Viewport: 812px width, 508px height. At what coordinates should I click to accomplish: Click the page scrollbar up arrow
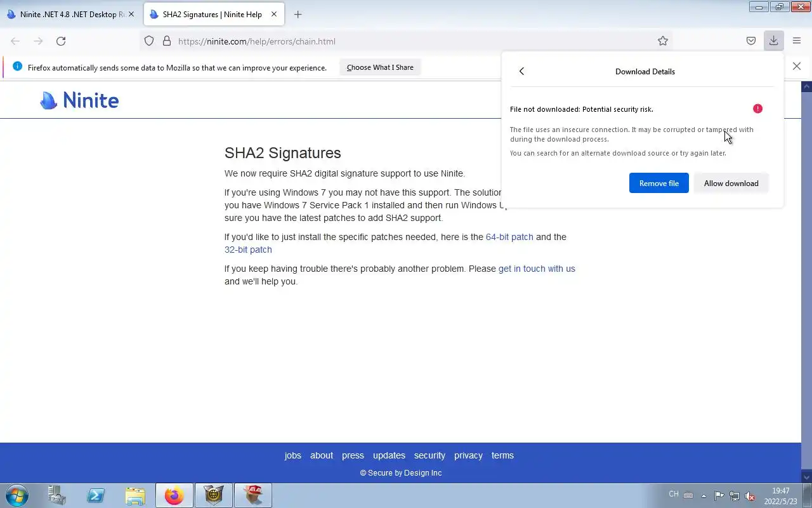click(x=806, y=86)
